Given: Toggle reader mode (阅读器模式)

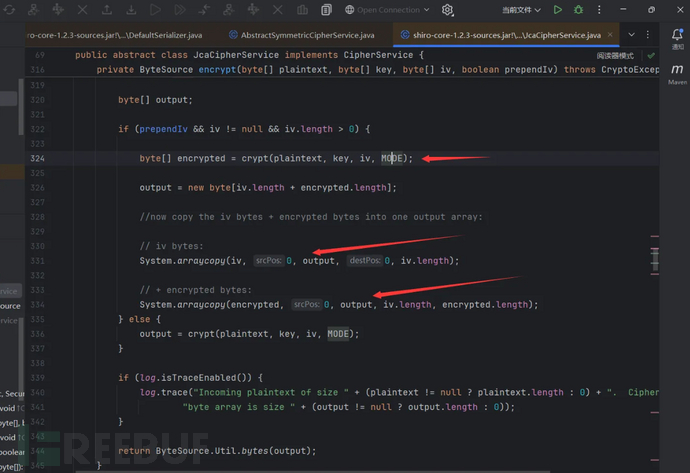Looking at the screenshot, I should [x=615, y=56].
